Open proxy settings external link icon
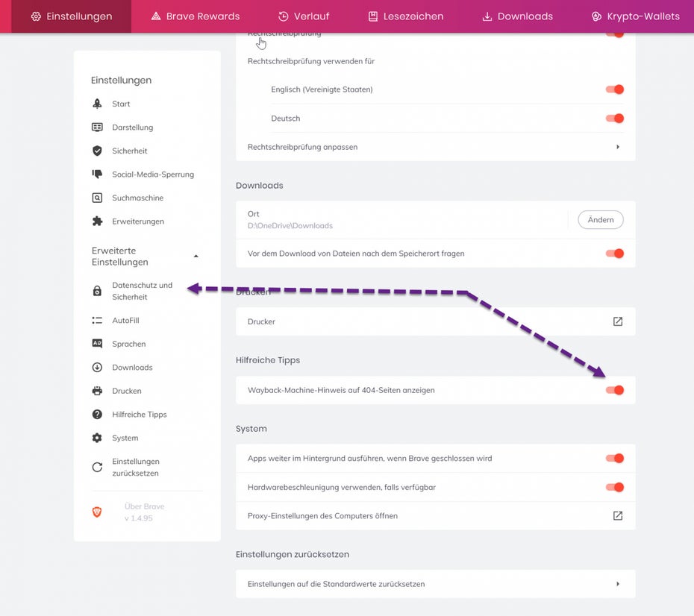Screen dimensions: 694x616 tap(618, 515)
